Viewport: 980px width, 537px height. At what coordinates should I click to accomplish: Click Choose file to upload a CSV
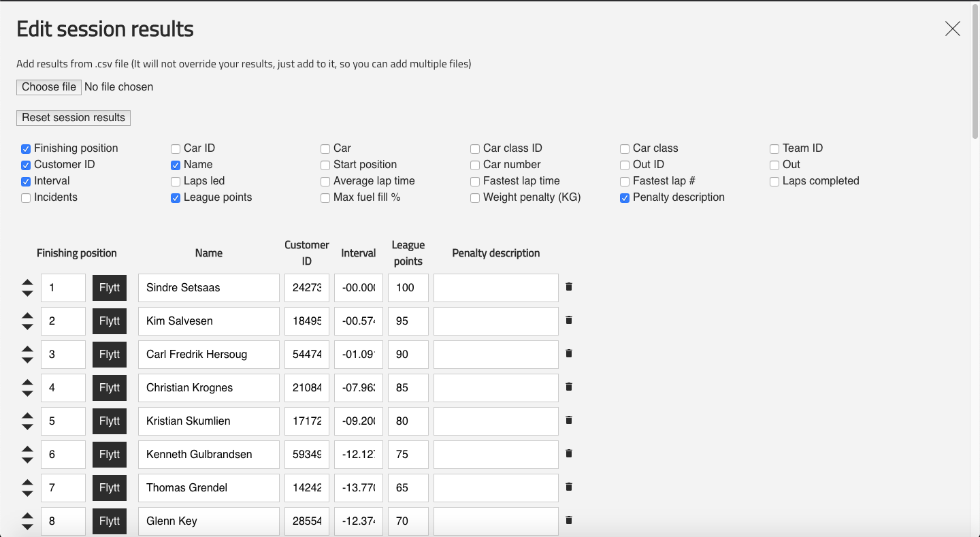[48, 87]
